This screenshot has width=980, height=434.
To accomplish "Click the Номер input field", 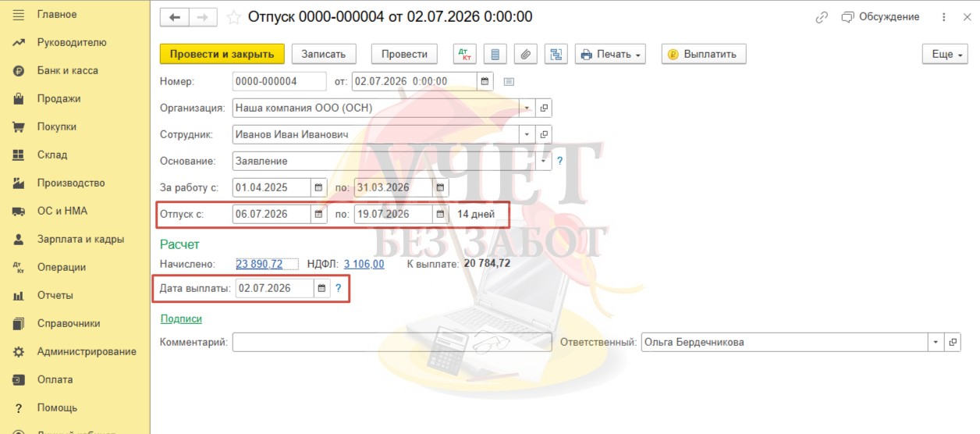I will click(x=279, y=81).
